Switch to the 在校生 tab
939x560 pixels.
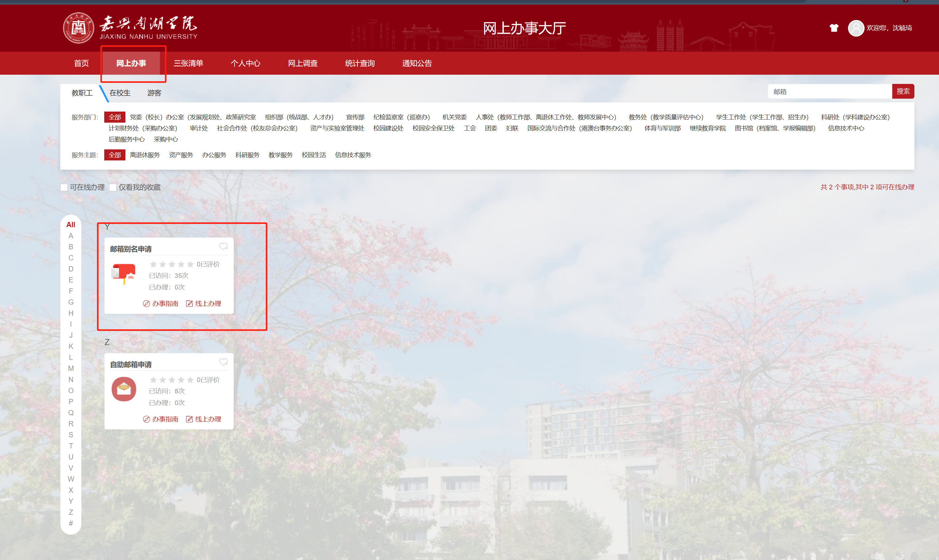point(120,93)
